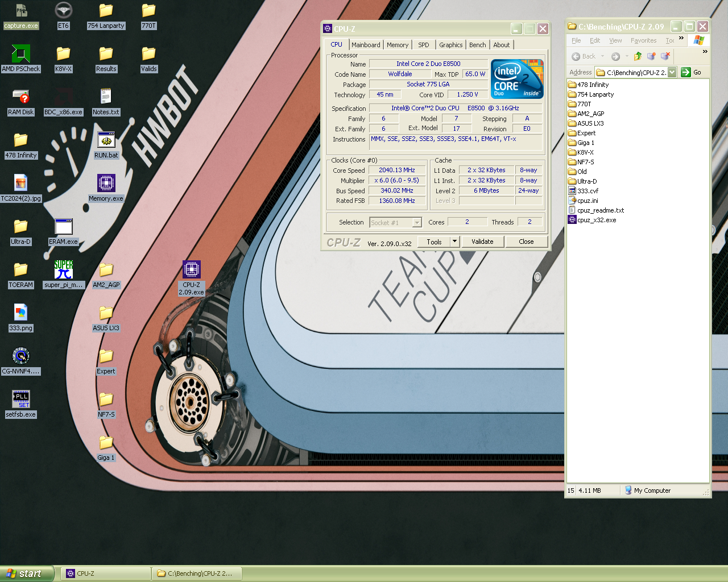Click the Validate button
This screenshot has height=582, width=728.
click(x=482, y=242)
